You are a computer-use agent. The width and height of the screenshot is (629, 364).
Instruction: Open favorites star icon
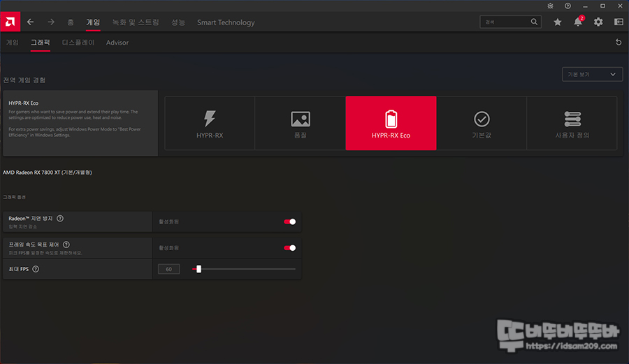(558, 22)
